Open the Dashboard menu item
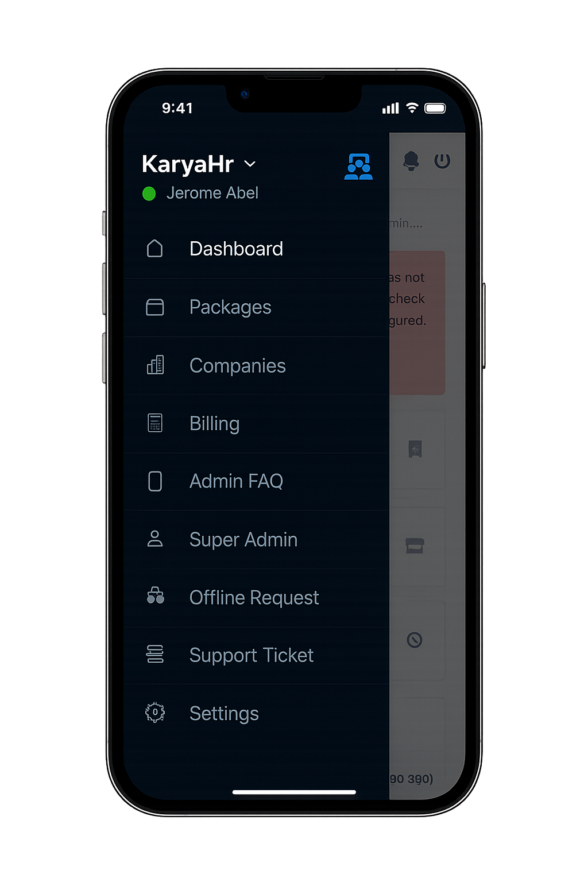This screenshot has height=882, width=588. pyautogui.click(x=236, y=249)
